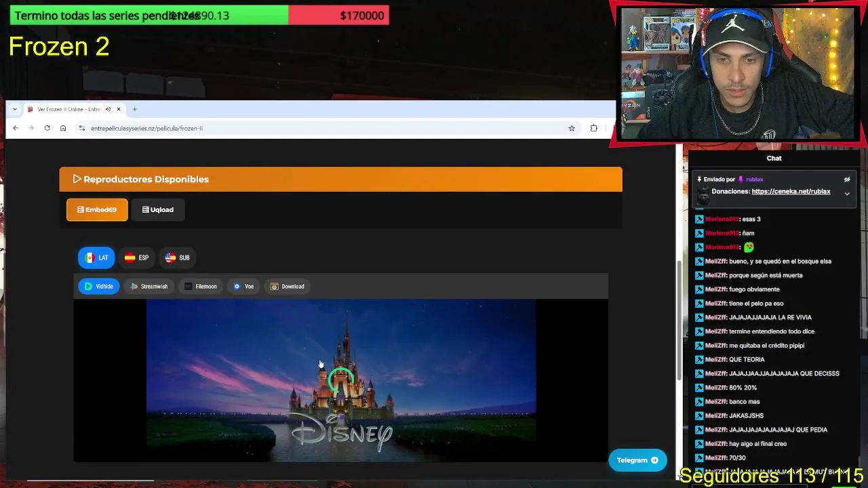
Task: Click chat message 'me quitaba el crédito pipipi'
Action: (x=767, y=346)
